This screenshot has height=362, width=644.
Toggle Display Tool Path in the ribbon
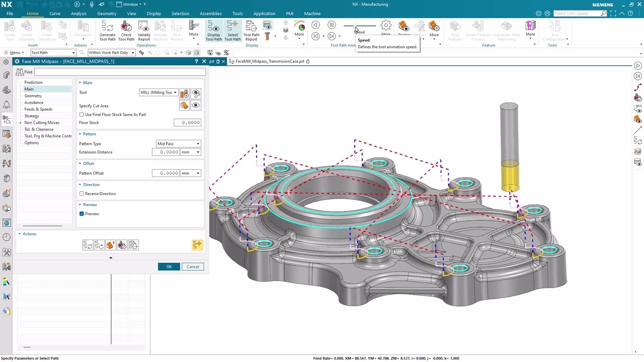(x=214, y=31)
